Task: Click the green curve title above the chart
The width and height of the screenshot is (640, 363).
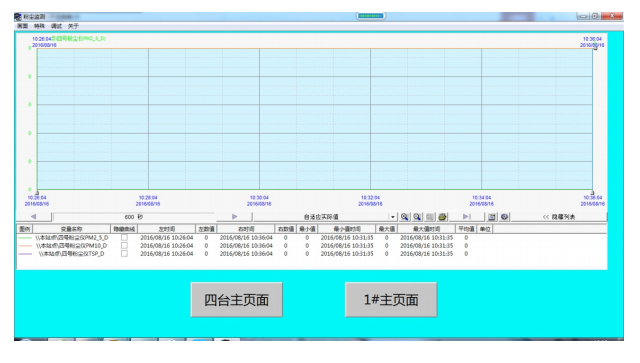Action: point(78,38)
